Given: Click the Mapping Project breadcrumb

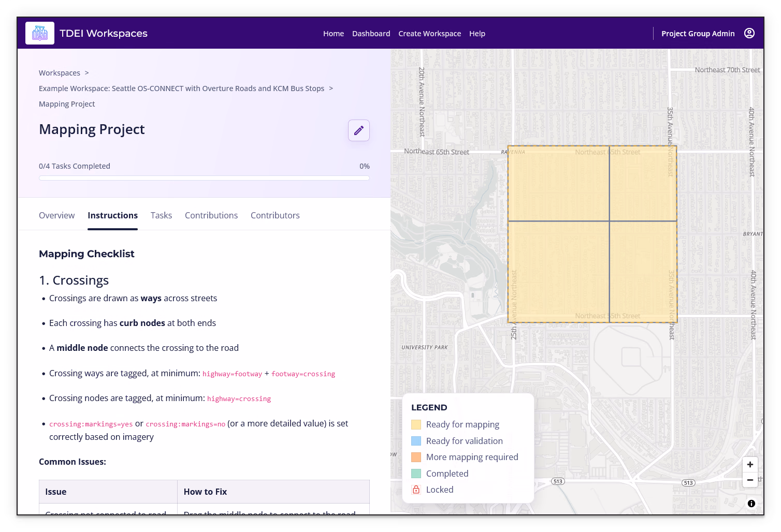Looking at the screenshot, I should click(67, 104).
